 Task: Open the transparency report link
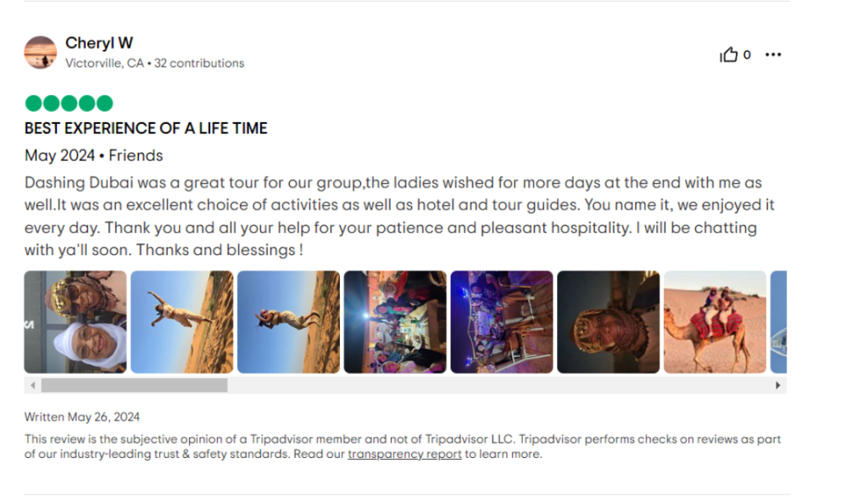coord(404,454)
